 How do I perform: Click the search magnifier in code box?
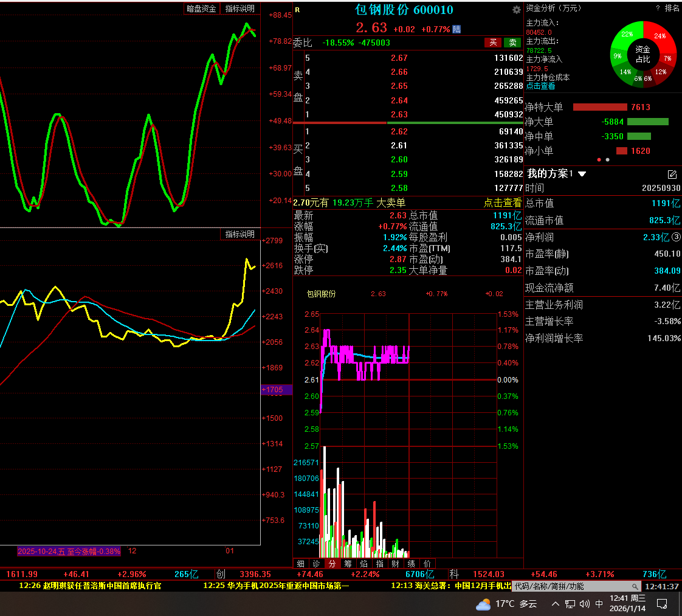pos(635,586)
